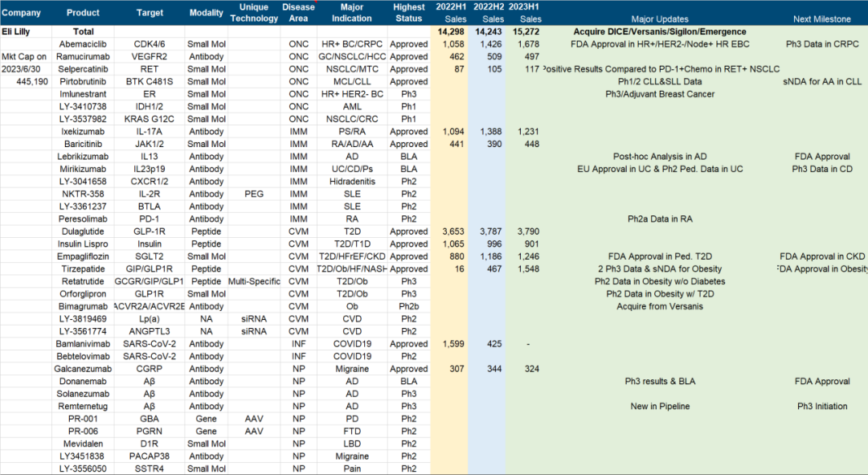Click the BTK C481S target cell
Viewport: 868px width, 475px height.
coord(149,81)
